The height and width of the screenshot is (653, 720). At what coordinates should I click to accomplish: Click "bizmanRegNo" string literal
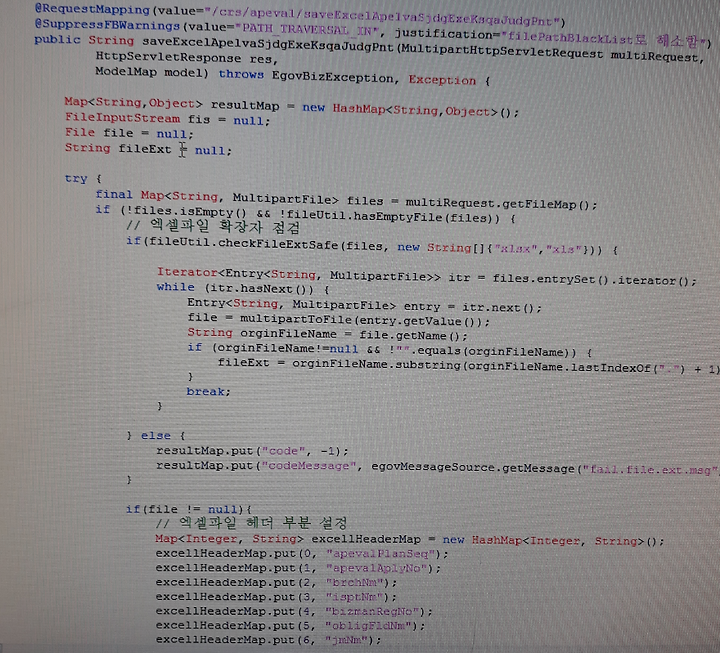(x=373, y=612)
